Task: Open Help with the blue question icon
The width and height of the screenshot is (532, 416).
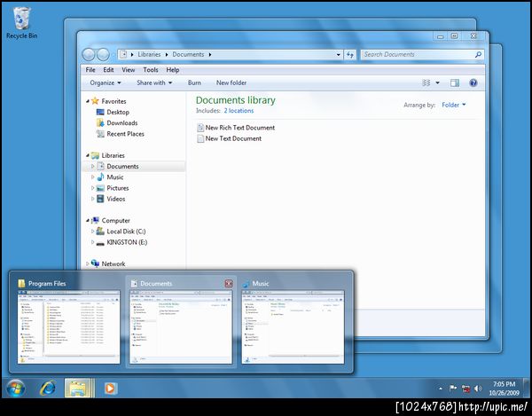Action: point(473,82)
